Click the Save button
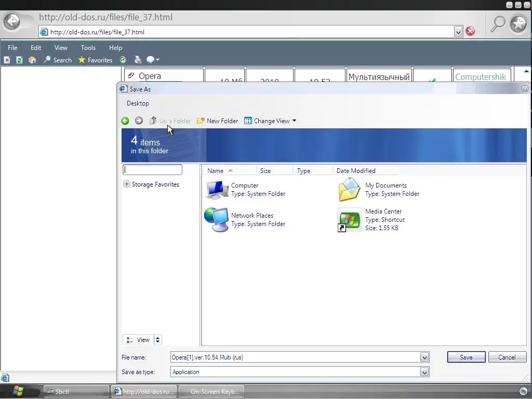Viewport: 532px width, 399px height. coord(466,357)
